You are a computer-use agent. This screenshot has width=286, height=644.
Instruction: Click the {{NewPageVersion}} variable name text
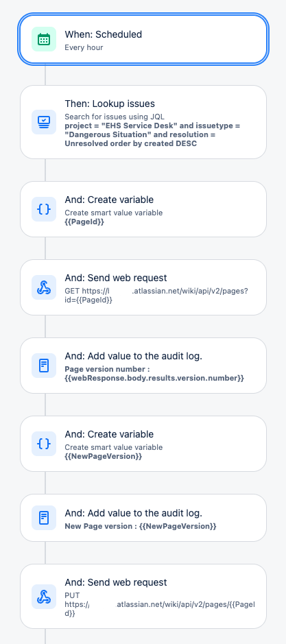coord(103,456)
